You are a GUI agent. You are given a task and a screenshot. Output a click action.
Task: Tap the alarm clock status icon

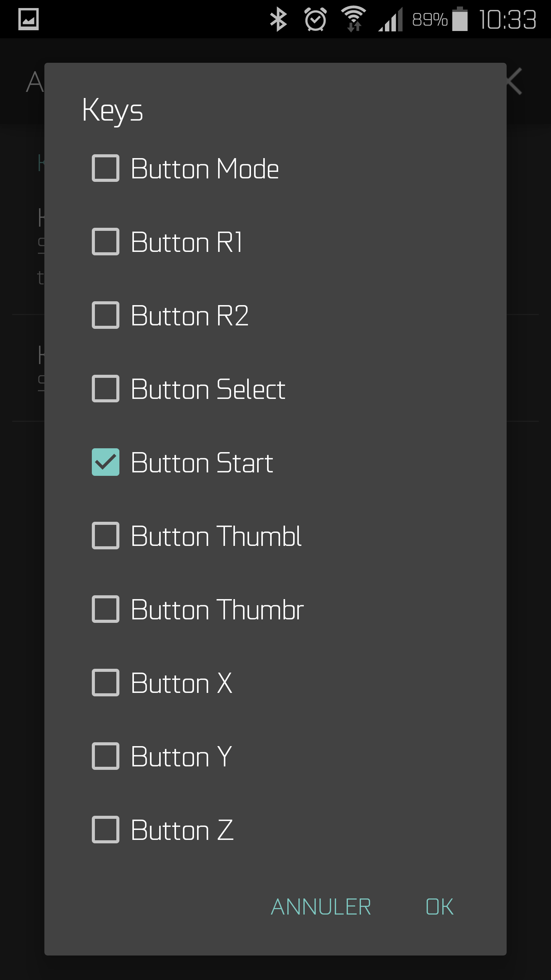pos(315,19)
